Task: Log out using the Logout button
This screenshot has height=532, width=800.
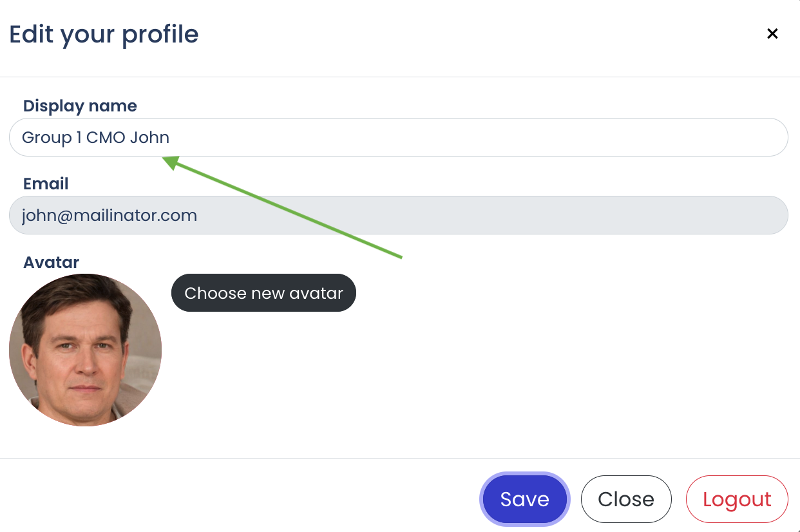Action: [737, 499]
